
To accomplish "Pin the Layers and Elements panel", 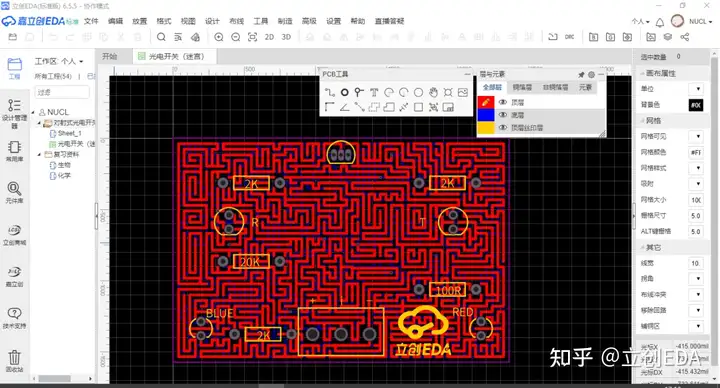I will (581, 74).
